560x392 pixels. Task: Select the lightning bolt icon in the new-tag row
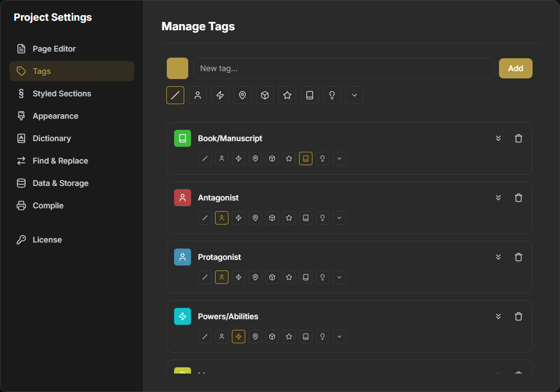tap(220, 95)
